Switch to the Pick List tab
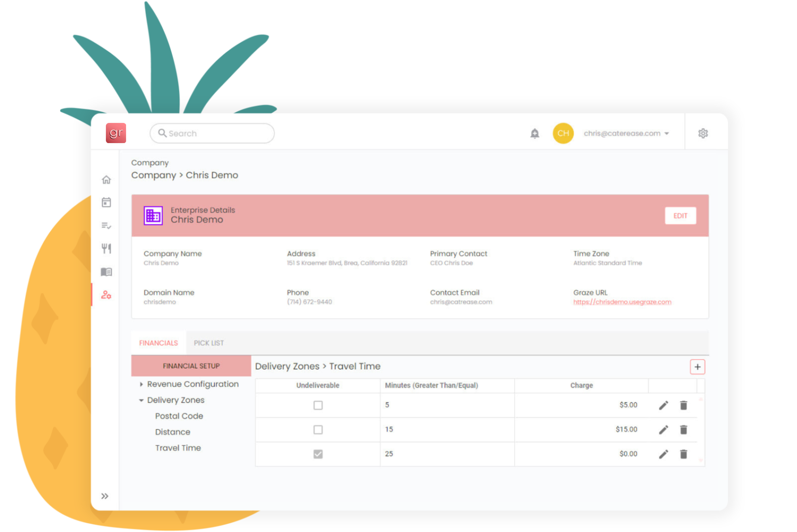The height and width of the screenshot is (532, 797). [209, 343]
